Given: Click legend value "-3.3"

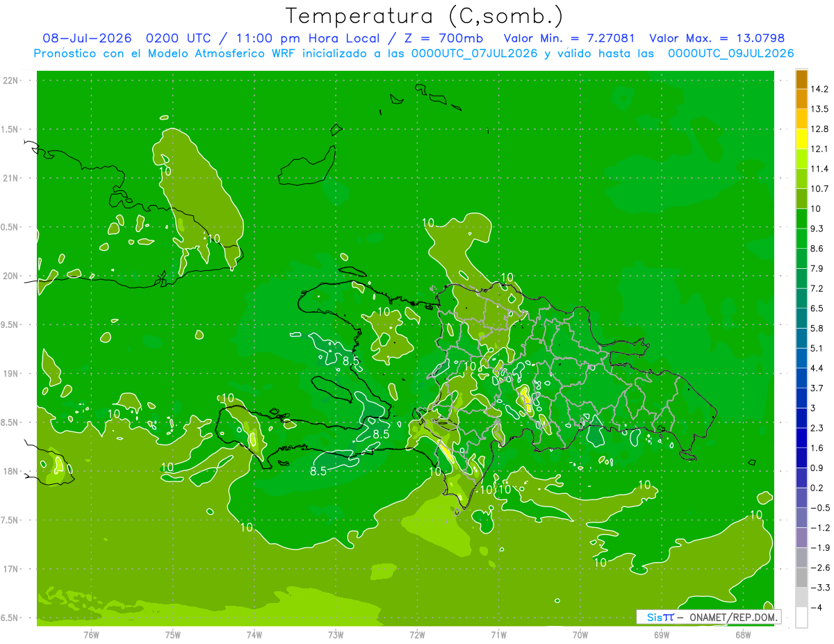Looking at the screenshot, I should point(819,587).
